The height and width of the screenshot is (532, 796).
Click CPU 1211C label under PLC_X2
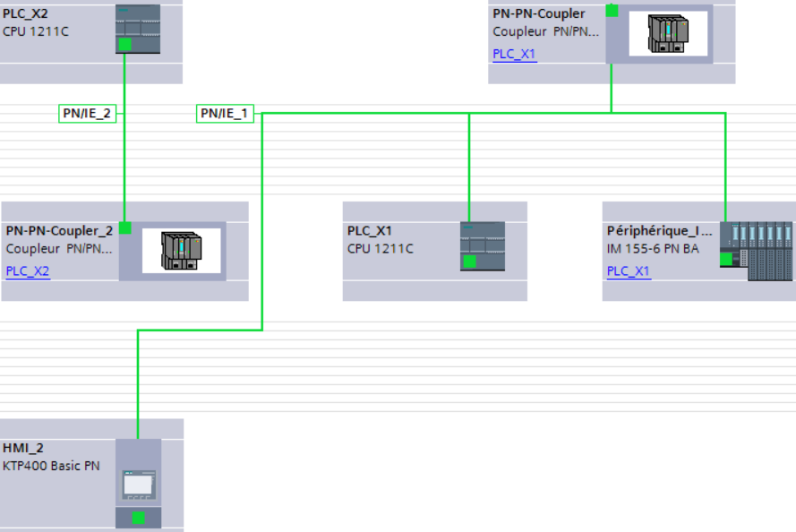pos(36,31)
